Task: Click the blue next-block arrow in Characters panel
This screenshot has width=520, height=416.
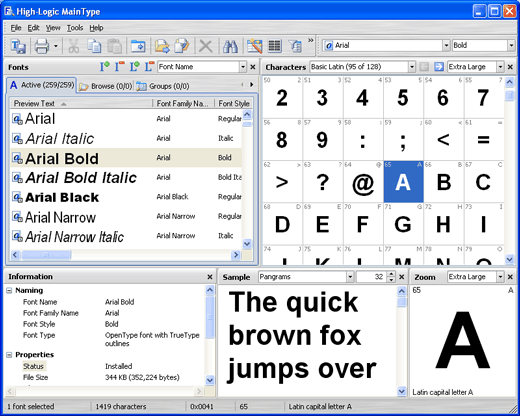Action: point(439,67)
